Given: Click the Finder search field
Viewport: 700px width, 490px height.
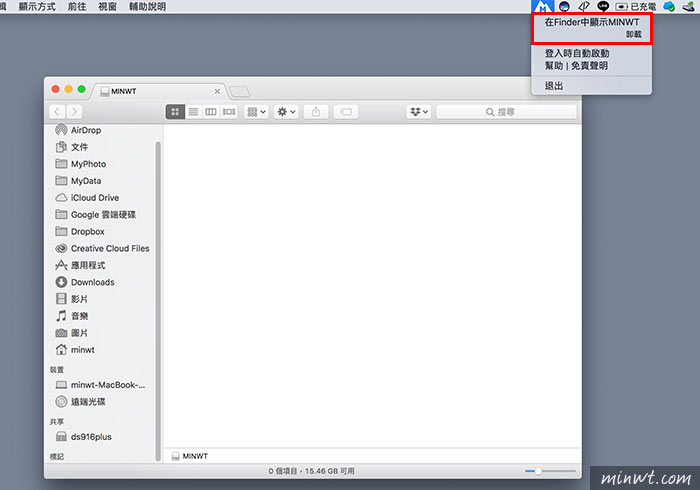Looking at the screenshot, I should [506, 112].
